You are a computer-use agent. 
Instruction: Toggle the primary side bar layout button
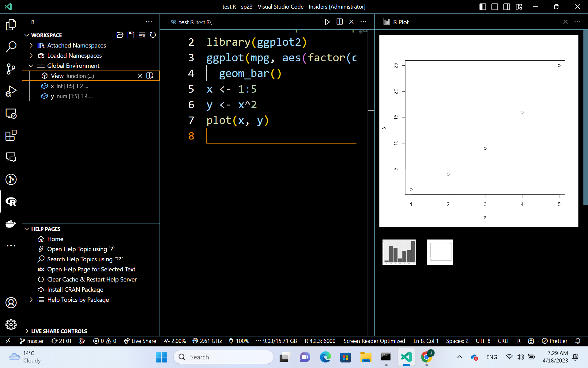coord(483,7)
